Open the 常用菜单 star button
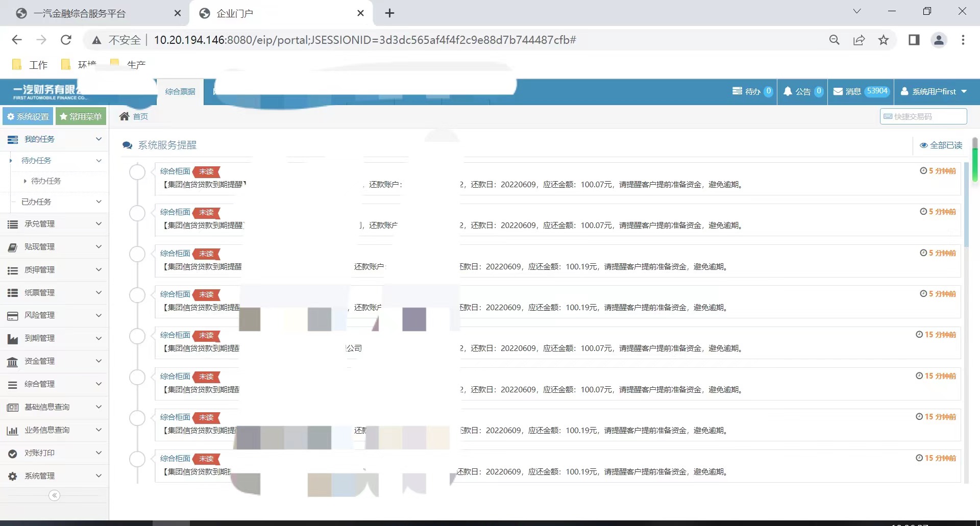This screenshot has width=980, height=526. 81,116
